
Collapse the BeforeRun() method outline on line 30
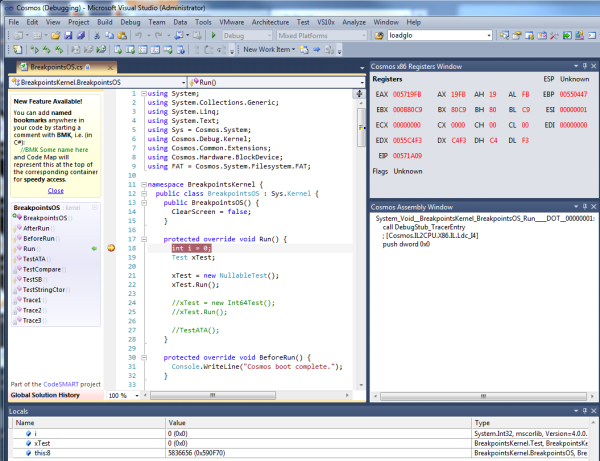coord(144,358)
